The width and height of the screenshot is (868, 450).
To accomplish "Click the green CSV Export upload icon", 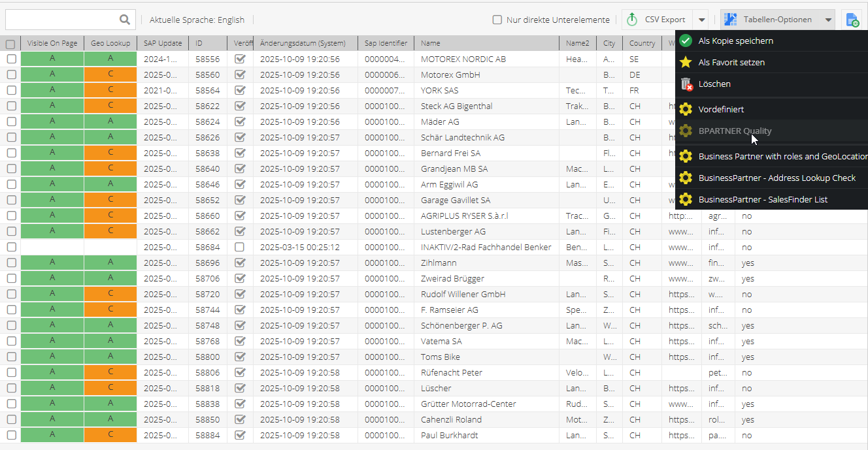I will point(632,20).
